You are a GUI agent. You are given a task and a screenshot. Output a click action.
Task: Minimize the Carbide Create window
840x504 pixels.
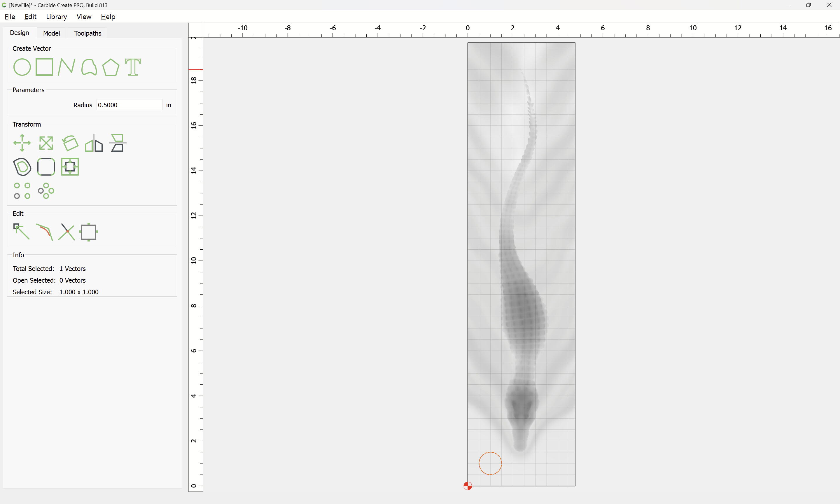point(788,5)
